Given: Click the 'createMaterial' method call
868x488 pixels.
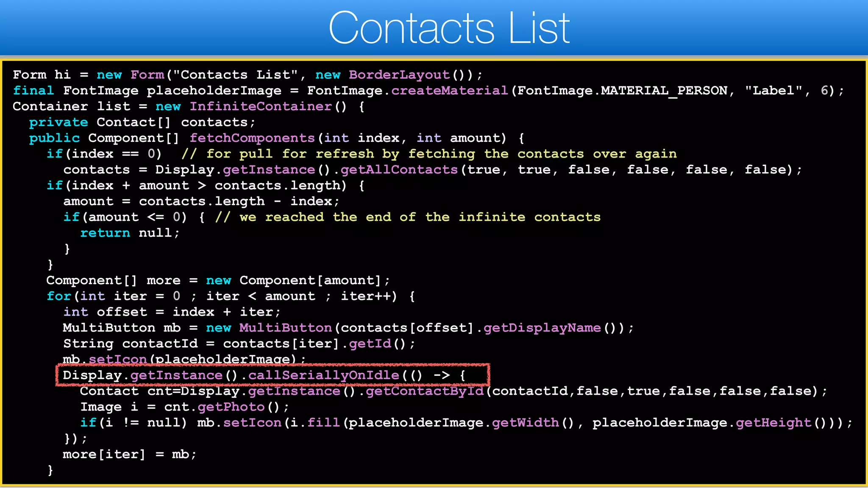Looking at the screenshot, I should (449, 91).
